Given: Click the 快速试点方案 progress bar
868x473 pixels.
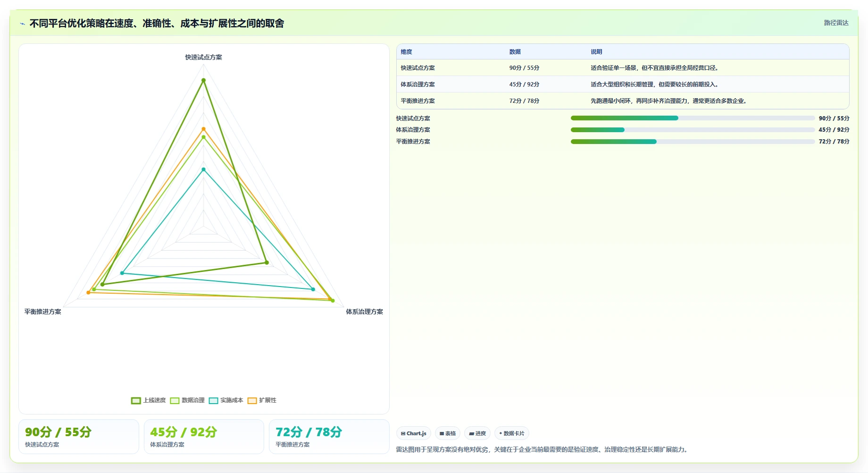Looking at the screenshot, I should [x=693, y=118].
